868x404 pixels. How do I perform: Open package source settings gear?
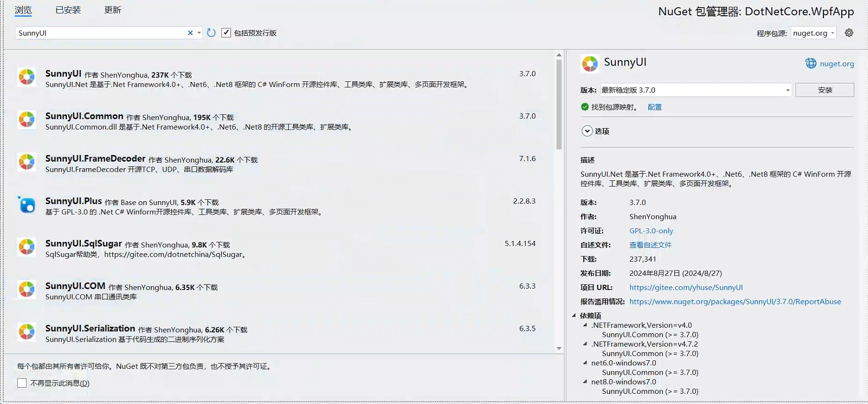pyautogui.click(x=849, y=33)
